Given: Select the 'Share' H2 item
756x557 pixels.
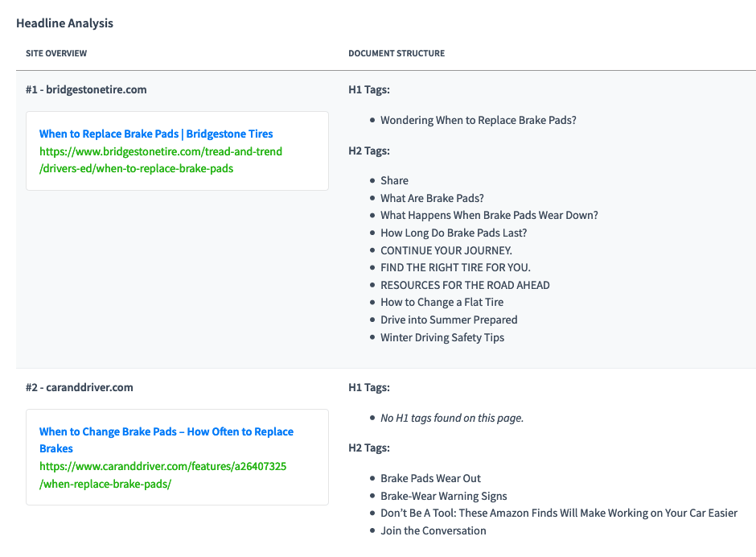Looking at the screenshot, I should click(x=394, y=180).
